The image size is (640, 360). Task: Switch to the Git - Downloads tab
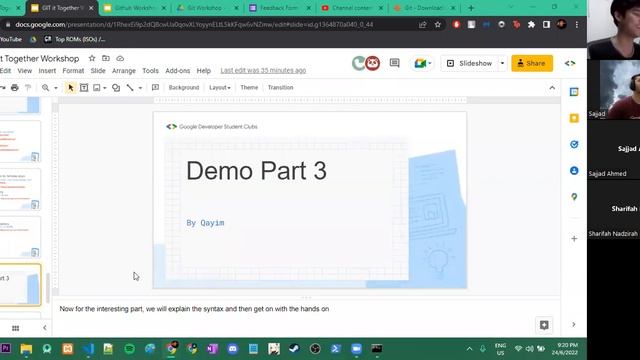click(424, 8)
